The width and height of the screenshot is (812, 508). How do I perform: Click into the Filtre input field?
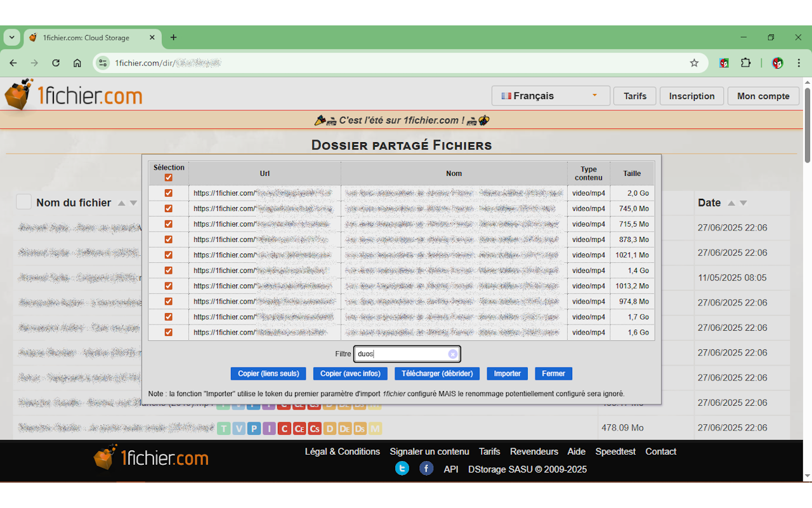click(407, 354)
